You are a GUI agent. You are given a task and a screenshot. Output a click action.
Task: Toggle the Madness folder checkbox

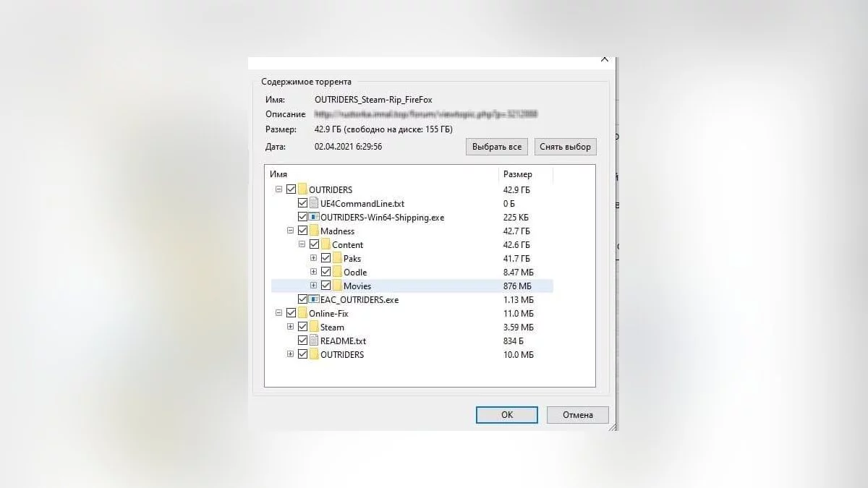(302, 231)
